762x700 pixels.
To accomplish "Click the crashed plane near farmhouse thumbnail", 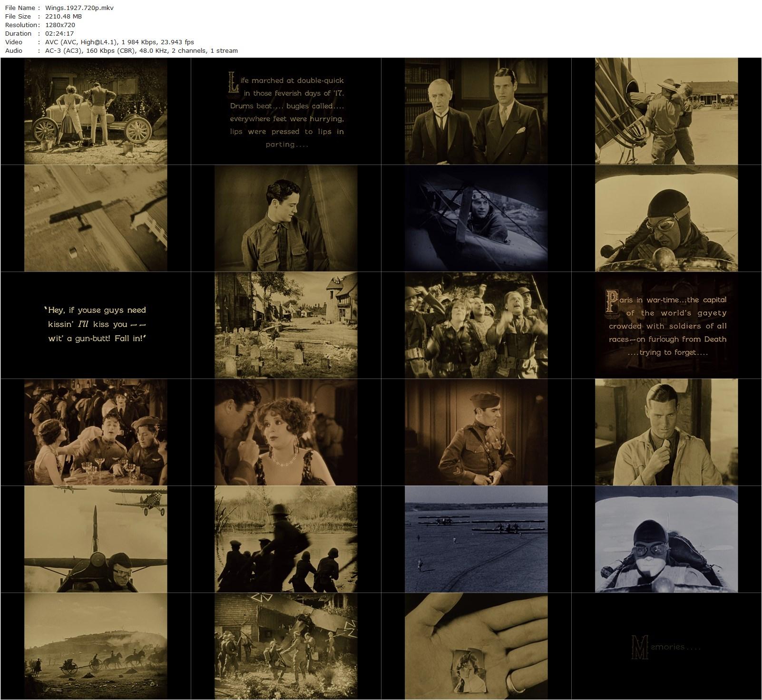I will 286,646.
